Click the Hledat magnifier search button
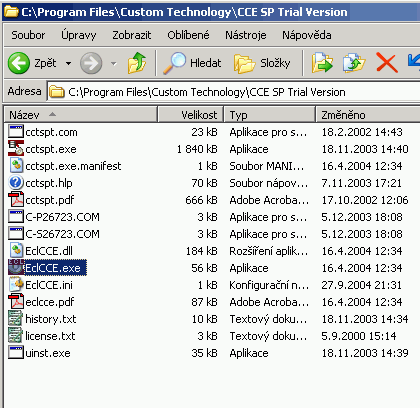This screenshot has width=420, height=408. click(192, 63)
